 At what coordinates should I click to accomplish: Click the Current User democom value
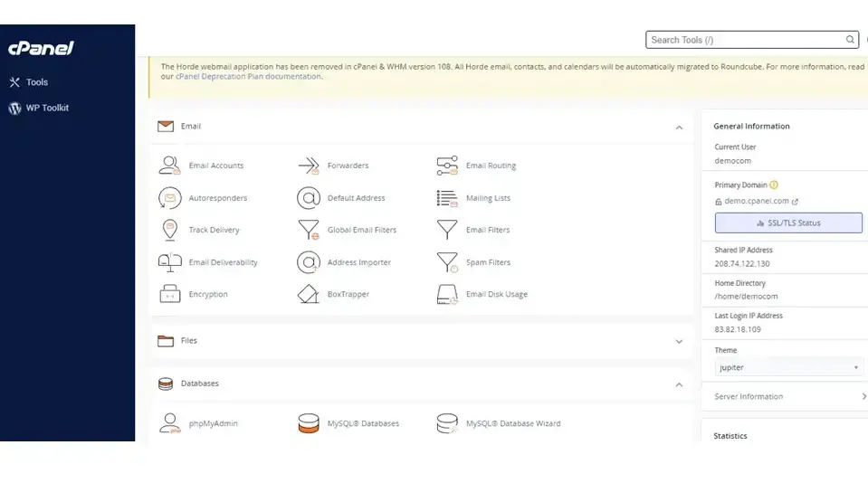click(732, 161)
